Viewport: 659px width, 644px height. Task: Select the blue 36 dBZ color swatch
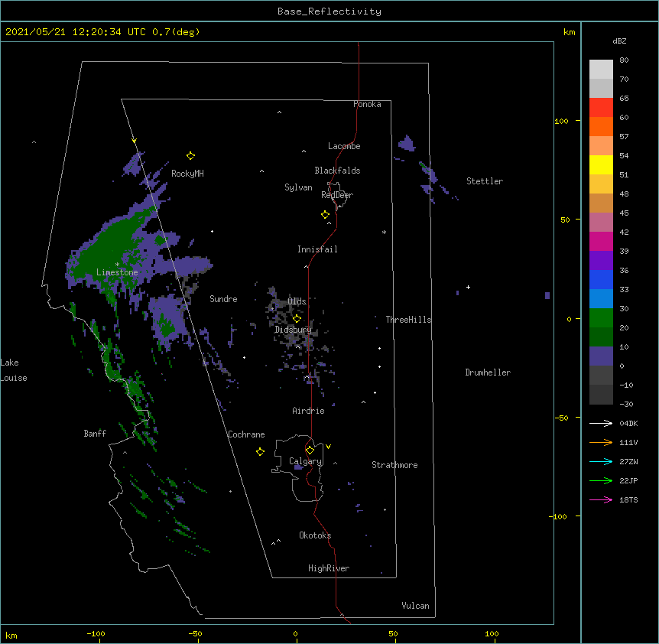(601, 279)
